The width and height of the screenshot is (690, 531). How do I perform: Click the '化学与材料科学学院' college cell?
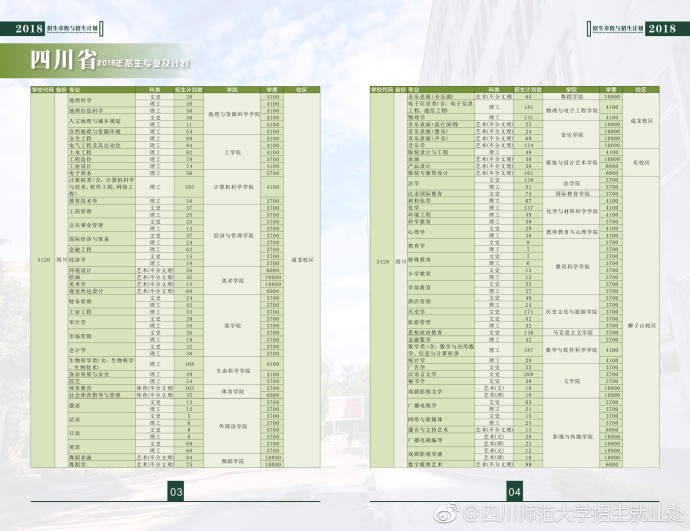click(571, 212)
